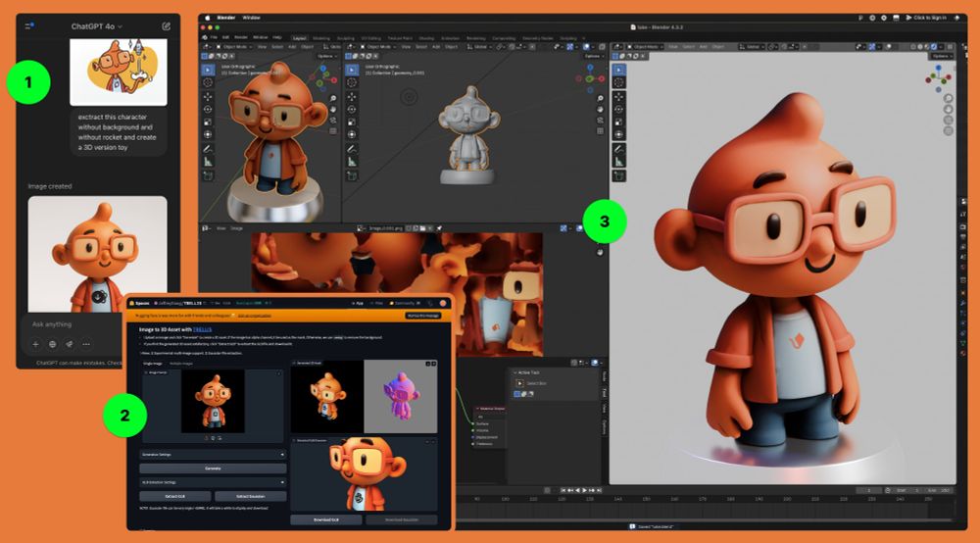Click the zoom magnifier in the left viewport
This screenshot has width=980, height=543.
click(x=333, y=98)
